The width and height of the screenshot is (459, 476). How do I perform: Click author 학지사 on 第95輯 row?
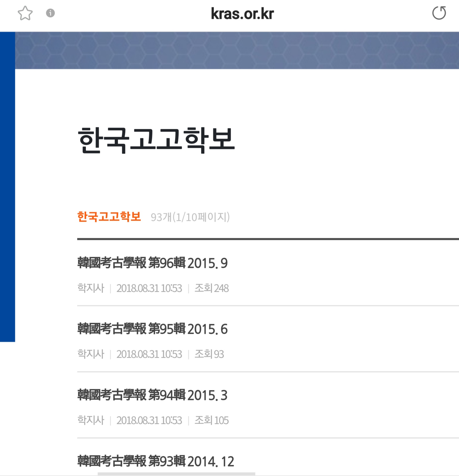91,354
